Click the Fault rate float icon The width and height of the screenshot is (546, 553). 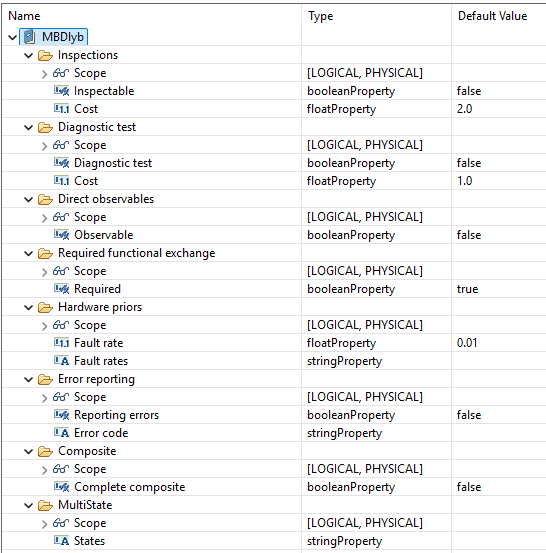click(x=61, y=342)
